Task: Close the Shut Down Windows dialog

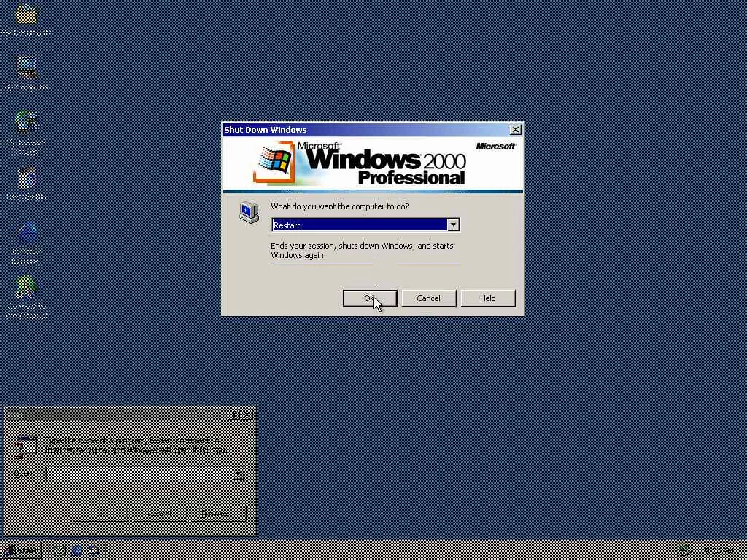Action: (516, 130)
